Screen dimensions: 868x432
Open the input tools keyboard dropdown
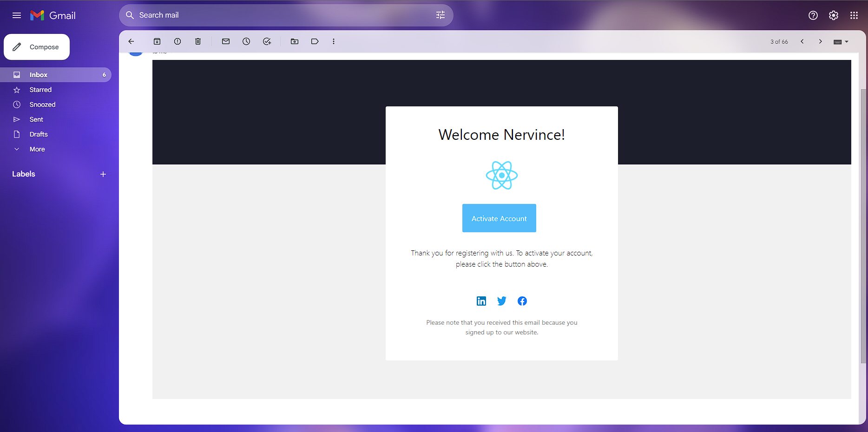click(x=841, y=42)
